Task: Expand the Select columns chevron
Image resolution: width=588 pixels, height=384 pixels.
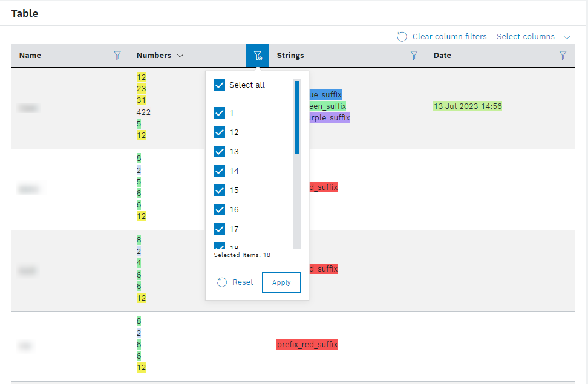Action: (x=567, y=37)
